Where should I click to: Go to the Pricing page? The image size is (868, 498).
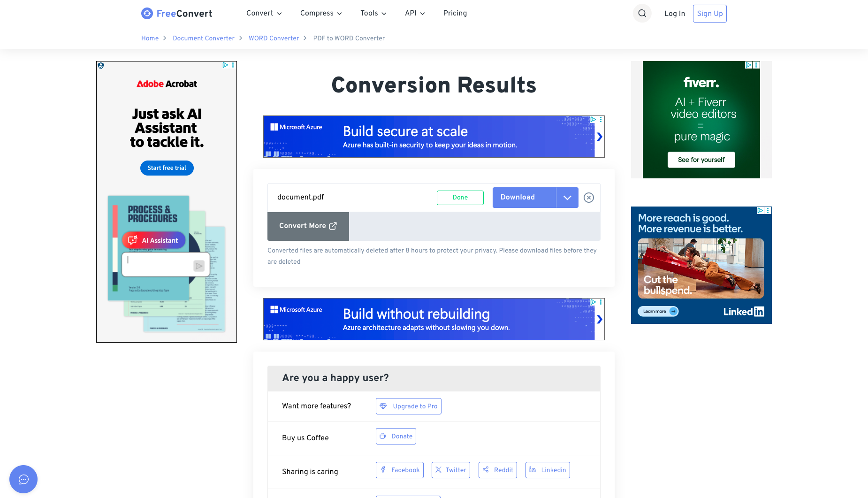(455, 13)
